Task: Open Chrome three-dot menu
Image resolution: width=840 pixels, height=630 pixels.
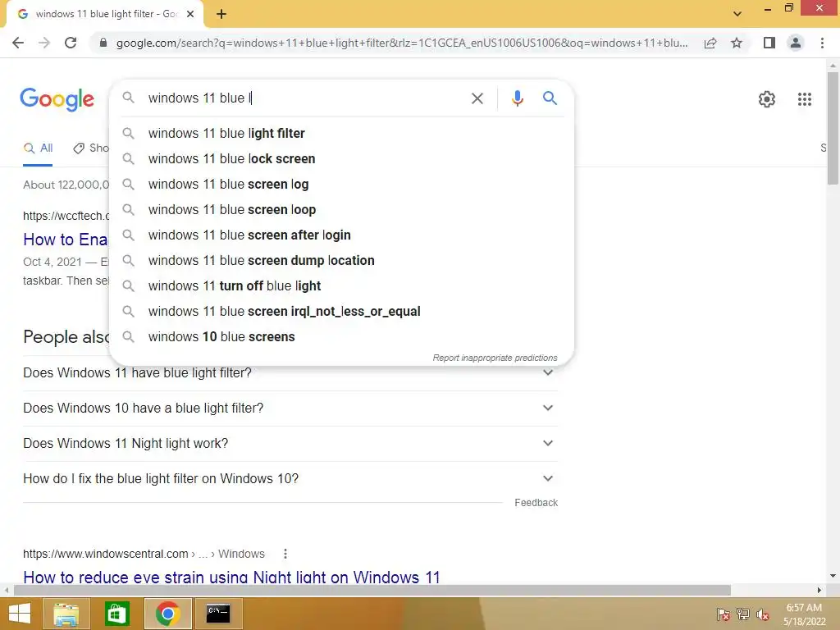Action: click(x=822, y=43)
